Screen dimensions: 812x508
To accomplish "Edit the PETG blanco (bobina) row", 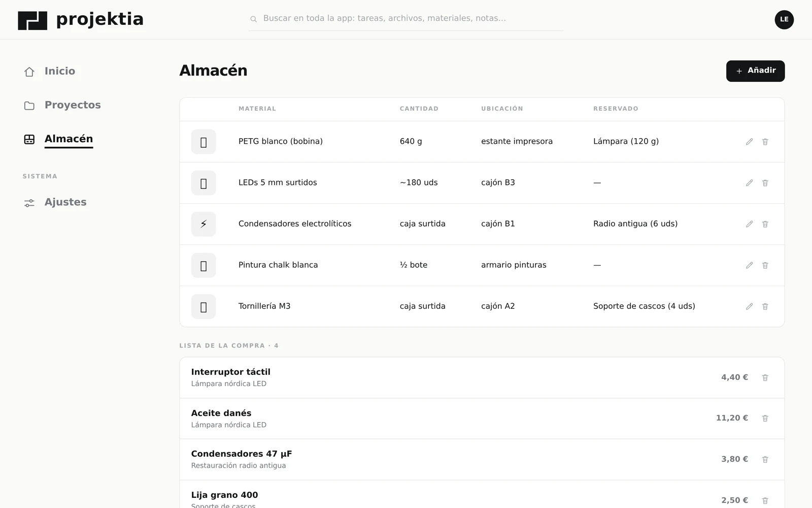I will (x=749, y=142).
